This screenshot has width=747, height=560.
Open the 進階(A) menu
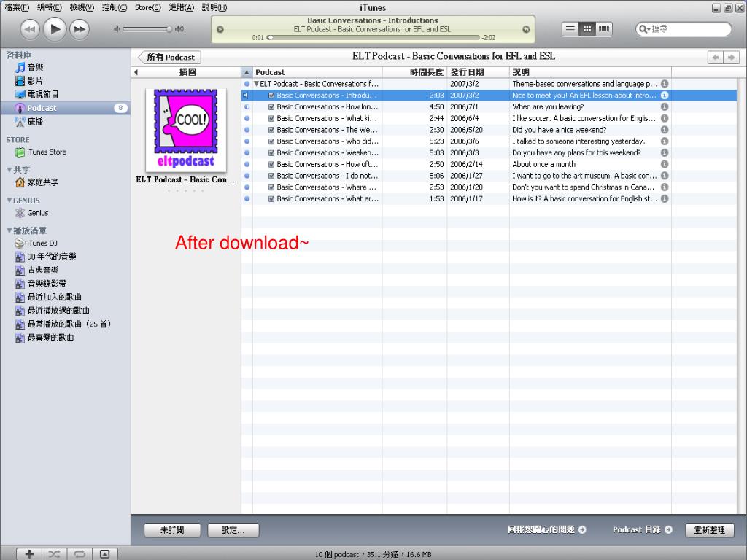click(x=182, y=7)
